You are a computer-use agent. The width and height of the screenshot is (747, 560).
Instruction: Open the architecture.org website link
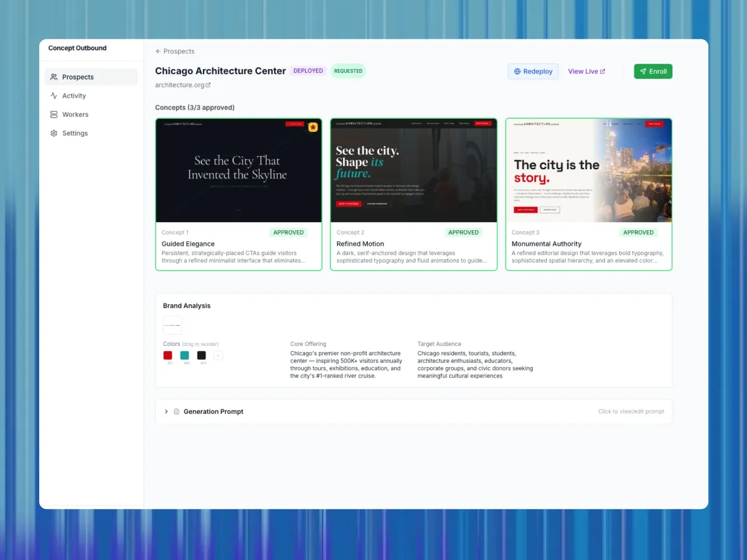183,85
